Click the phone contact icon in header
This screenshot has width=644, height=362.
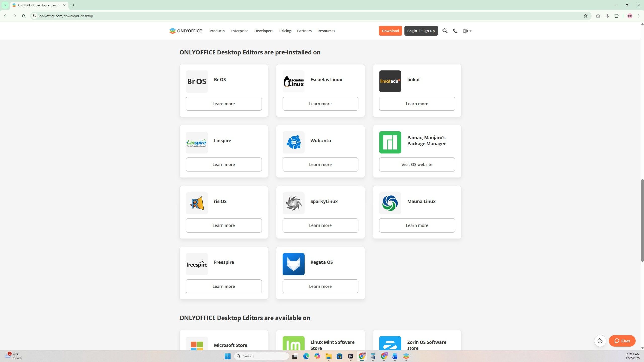pyautogui.click(x=455, y=31)
